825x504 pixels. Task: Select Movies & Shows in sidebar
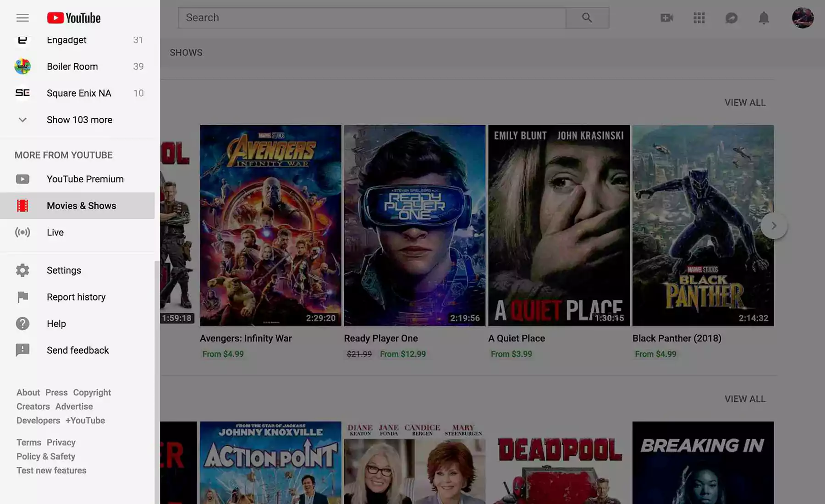point(81,206)
